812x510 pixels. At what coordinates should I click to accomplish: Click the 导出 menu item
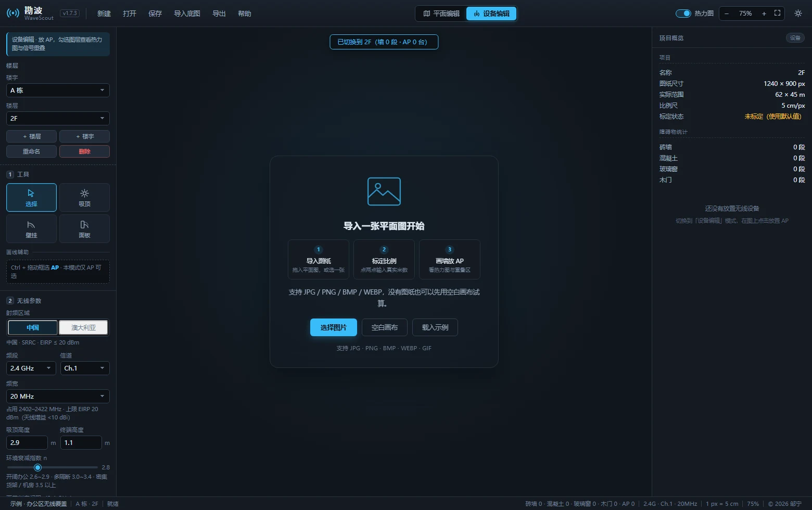(219, 14)
